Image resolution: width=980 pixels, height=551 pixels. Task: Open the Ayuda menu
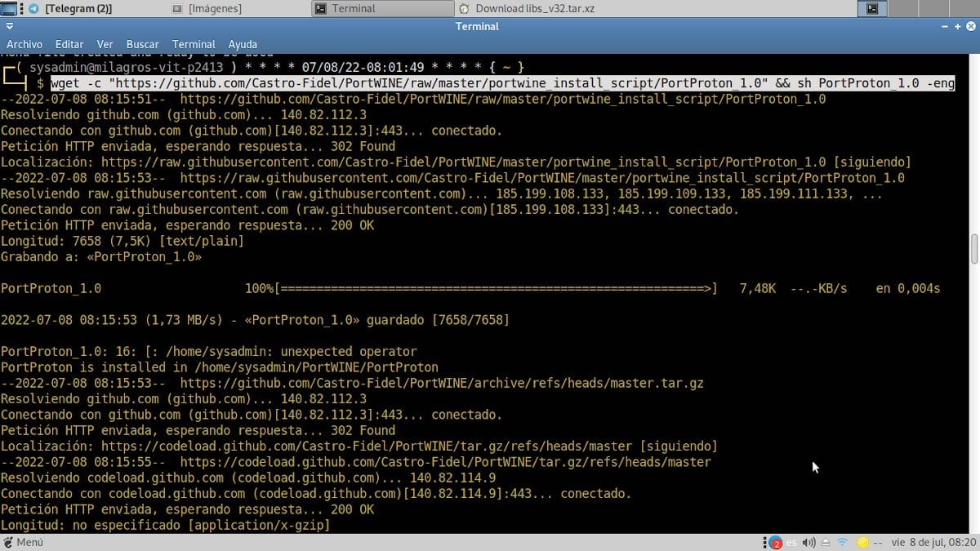243,44
